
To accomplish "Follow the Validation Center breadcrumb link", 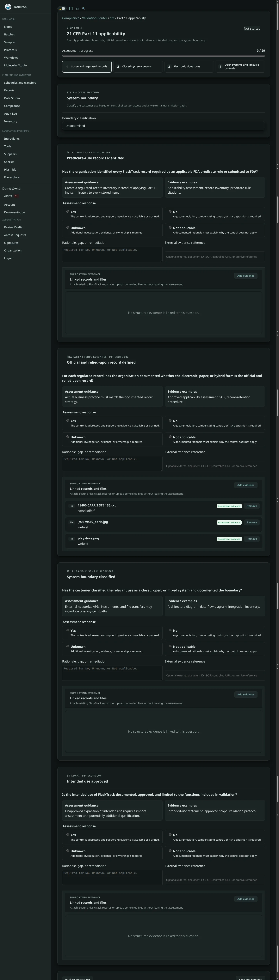I will pos(94,18).
